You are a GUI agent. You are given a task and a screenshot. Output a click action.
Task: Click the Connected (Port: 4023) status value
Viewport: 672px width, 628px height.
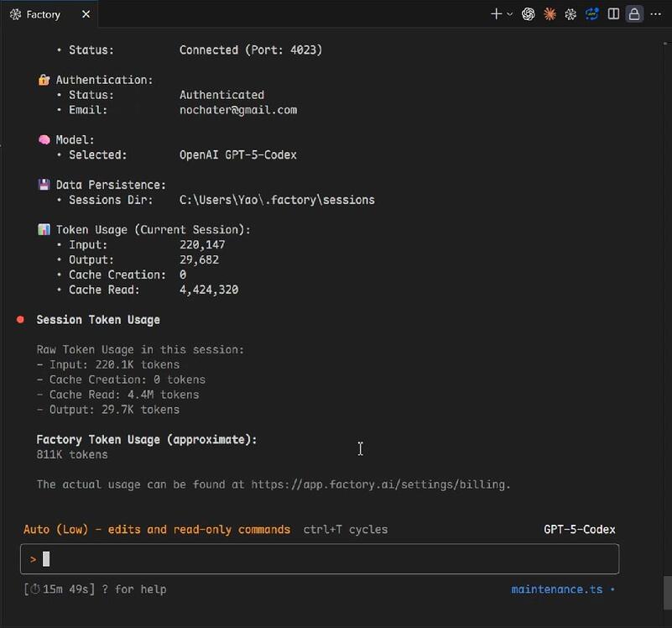(x=251, y=50)
